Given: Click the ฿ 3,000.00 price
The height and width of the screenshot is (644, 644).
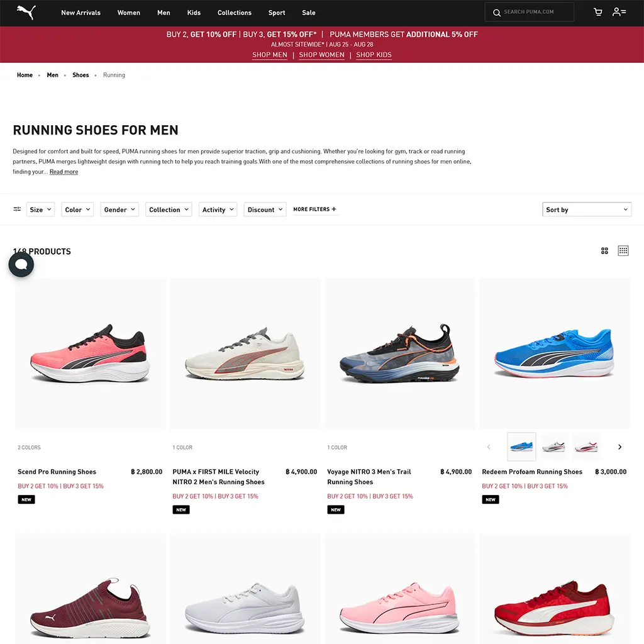Looking at the screenshot, I should tap(611, 472).
